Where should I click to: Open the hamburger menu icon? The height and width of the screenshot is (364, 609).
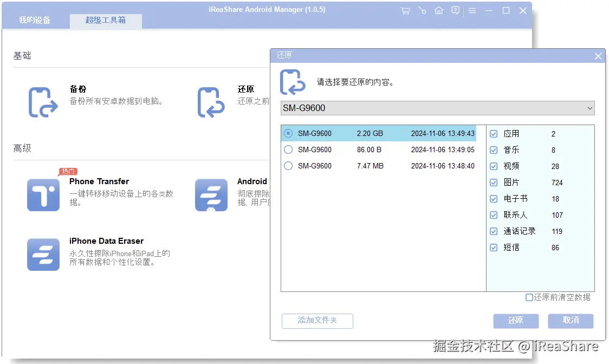[472, 10]
